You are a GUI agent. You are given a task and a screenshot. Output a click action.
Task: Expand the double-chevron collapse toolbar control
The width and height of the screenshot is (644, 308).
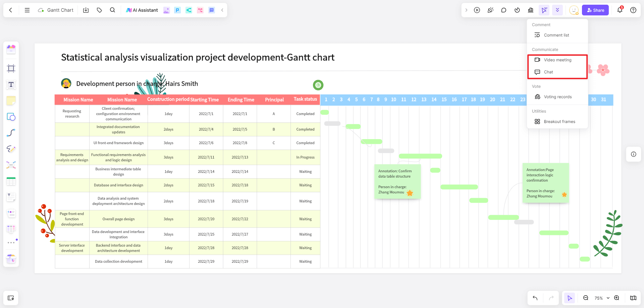click(x=557, y=10)
